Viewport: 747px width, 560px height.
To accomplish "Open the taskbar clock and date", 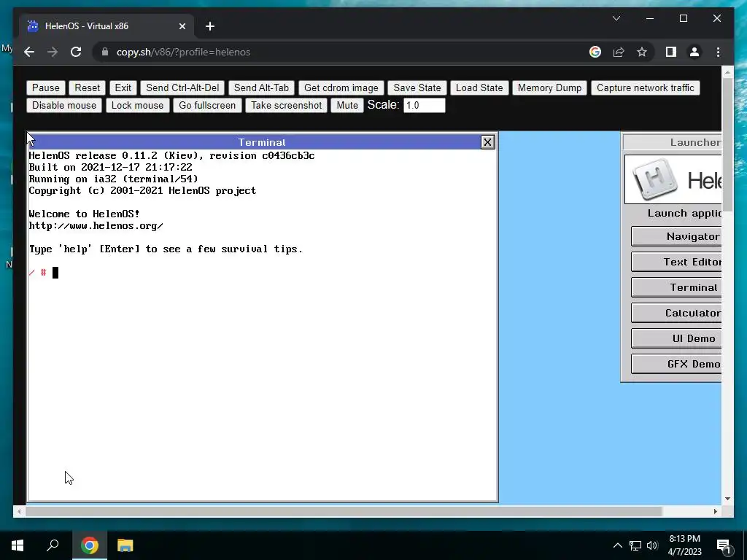I will tap(684, 545).
